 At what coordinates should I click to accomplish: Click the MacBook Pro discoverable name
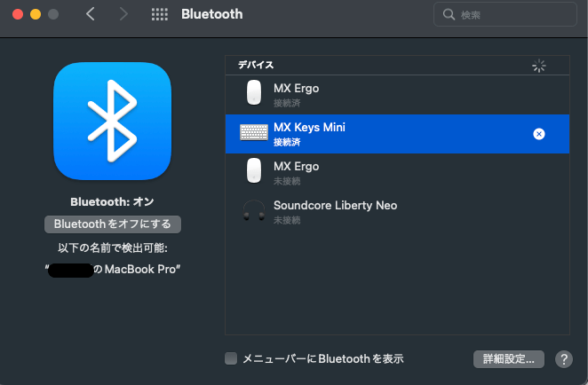(113, 270)
